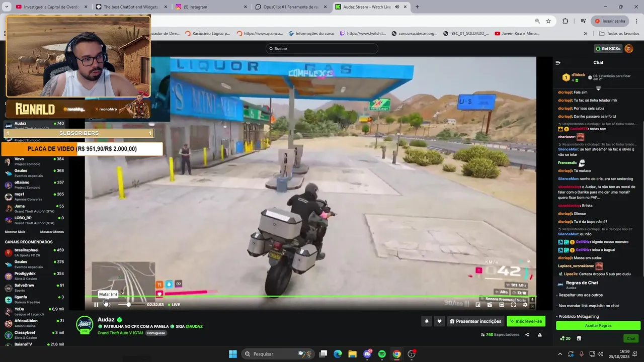Switch to the Instagram tab

tap(210, 7)
